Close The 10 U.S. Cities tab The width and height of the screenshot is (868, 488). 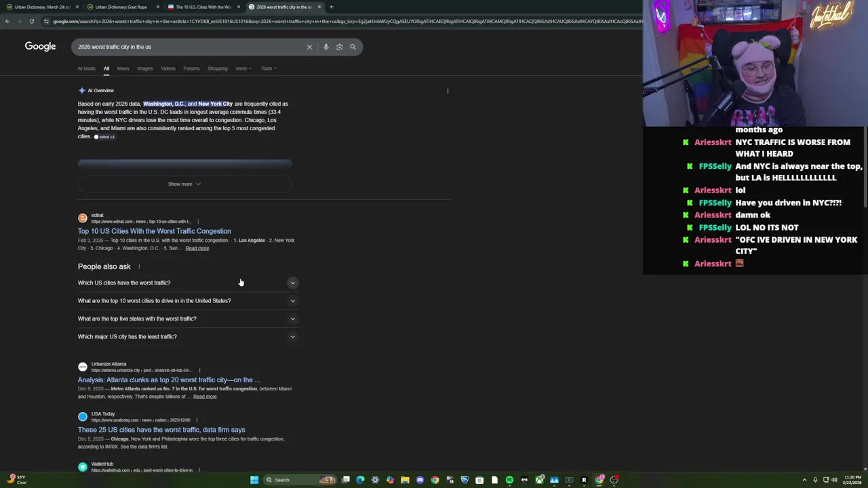[x=238, y=7]
